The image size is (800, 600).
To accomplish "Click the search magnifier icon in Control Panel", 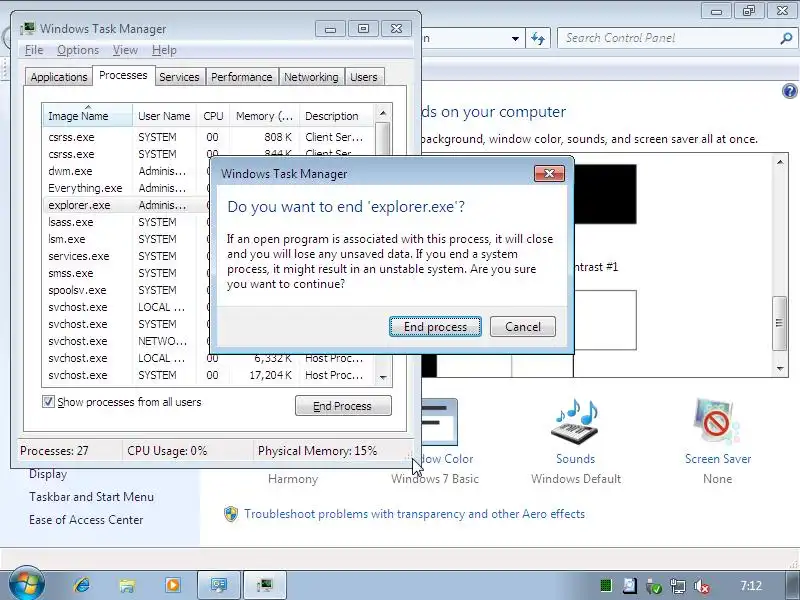I will click(x=786, y=38).
